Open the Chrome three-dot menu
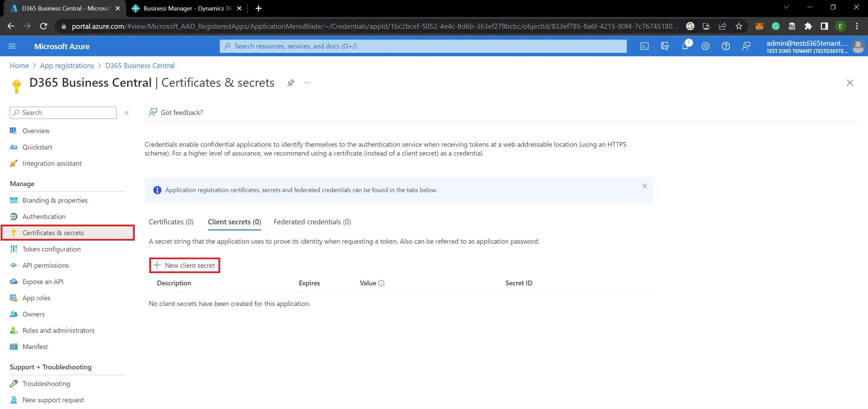868x409 pixels. click(857, 26)
